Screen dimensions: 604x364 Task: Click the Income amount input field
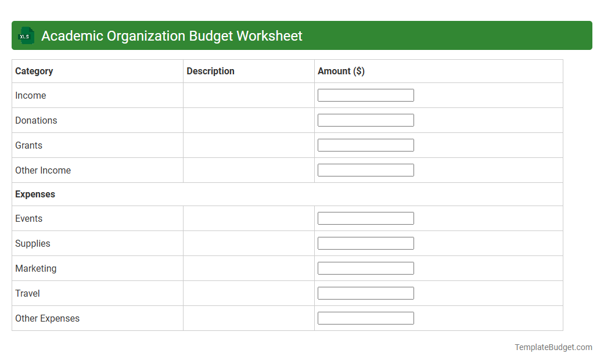pos(365,95)
